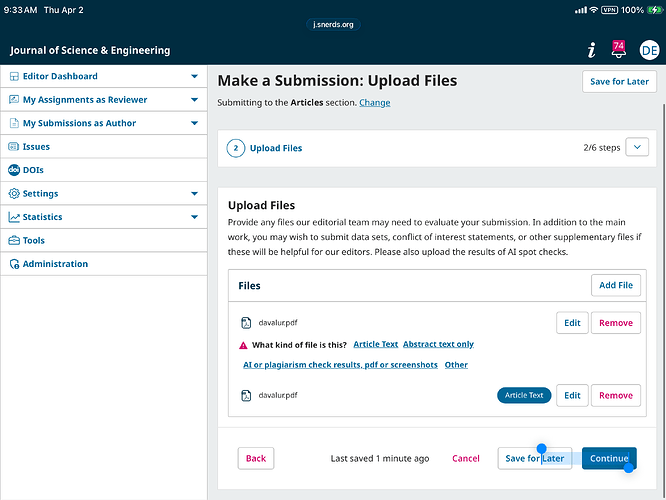The image size is (666, 500).
Task: Expand My Assignments as Reviewer arrow
Action: tap(194, 100)
